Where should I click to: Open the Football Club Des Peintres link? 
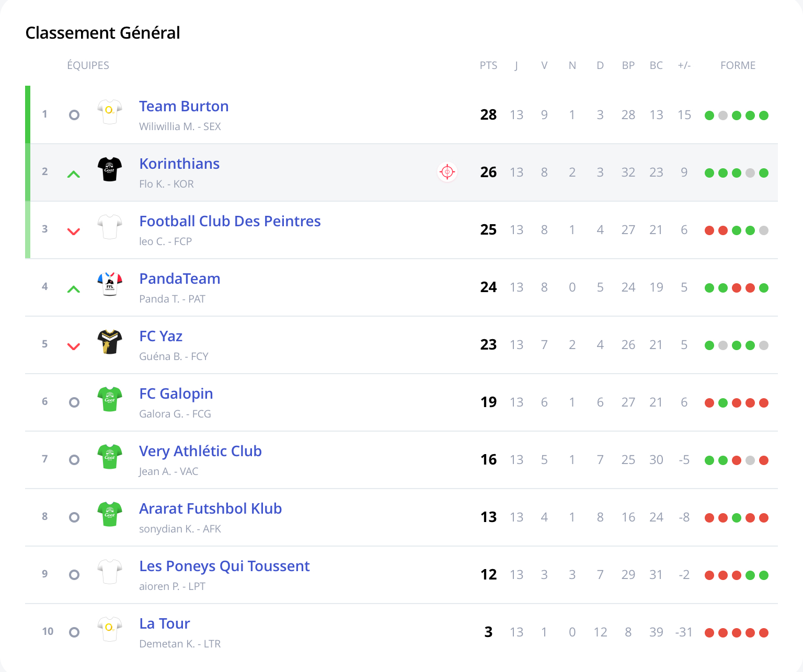pyautogui.click(x=230, y=222)
